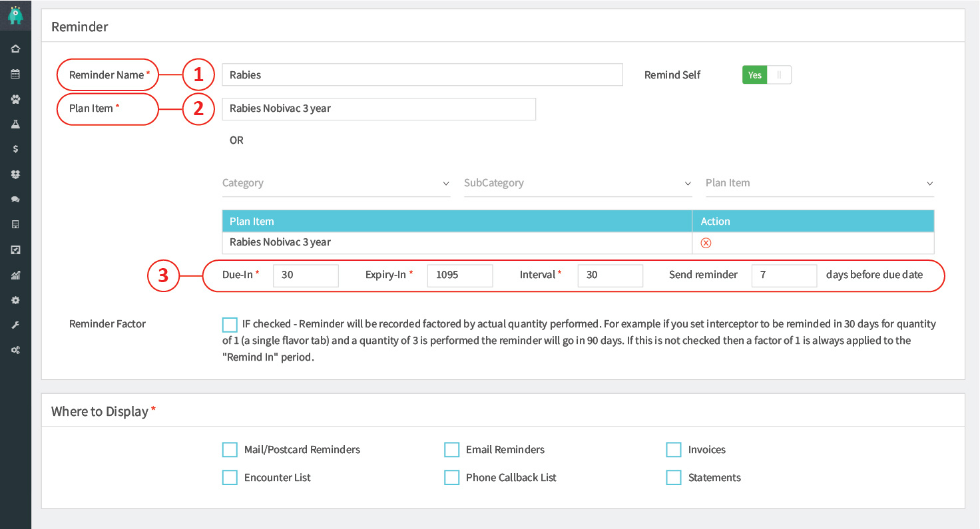980x529 pixels.
Task: Check the Reminder Factor checkbox
Action: tap(230, 325)
